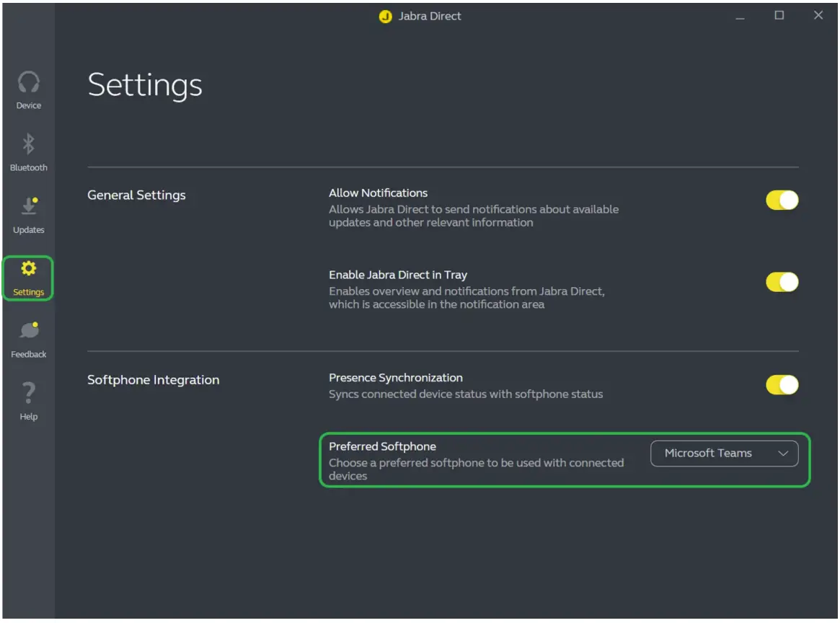Expand the Preferred Softphone chevron arrow
The height and width of the screenshot is (623, 840).
tap(783, 454)
